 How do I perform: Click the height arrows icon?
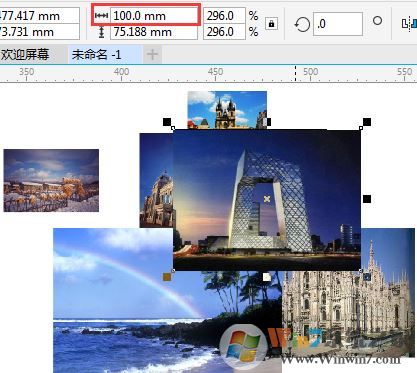[x=101, y=32]
